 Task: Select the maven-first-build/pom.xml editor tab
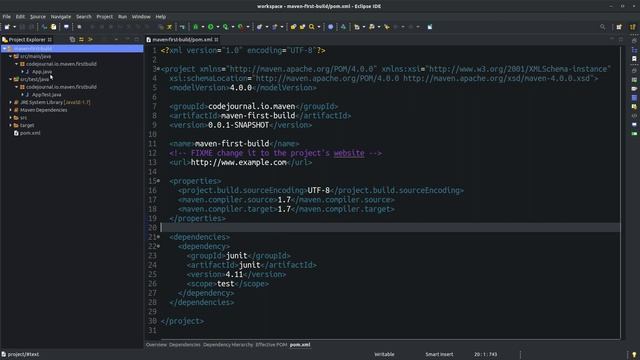(182, 40)
